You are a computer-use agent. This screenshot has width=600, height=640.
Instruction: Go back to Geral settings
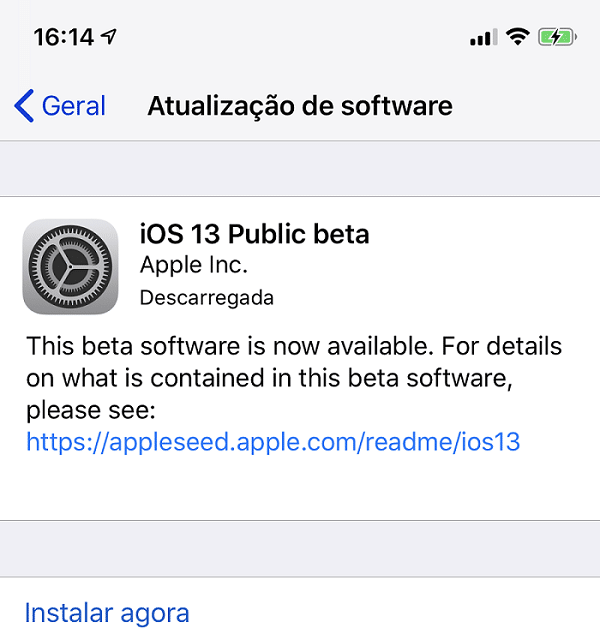click(x=60, y=106)
